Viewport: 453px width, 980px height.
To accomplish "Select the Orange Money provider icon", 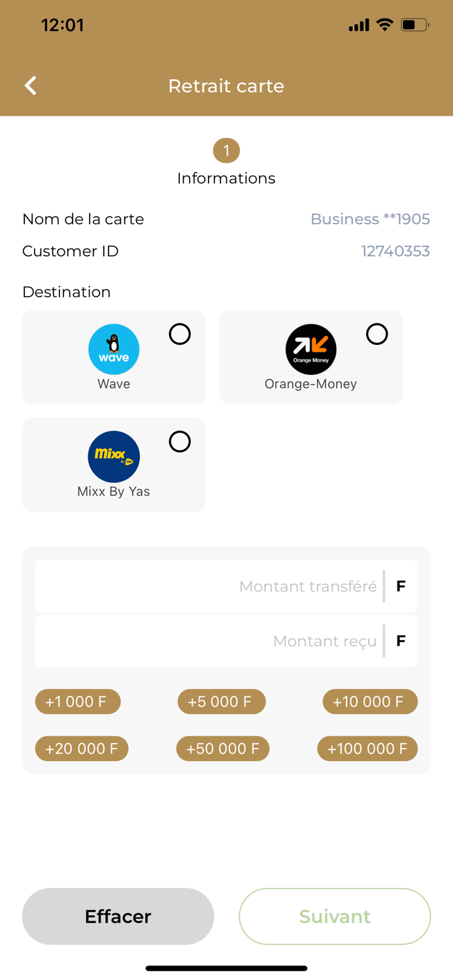I will coord(310,349).
